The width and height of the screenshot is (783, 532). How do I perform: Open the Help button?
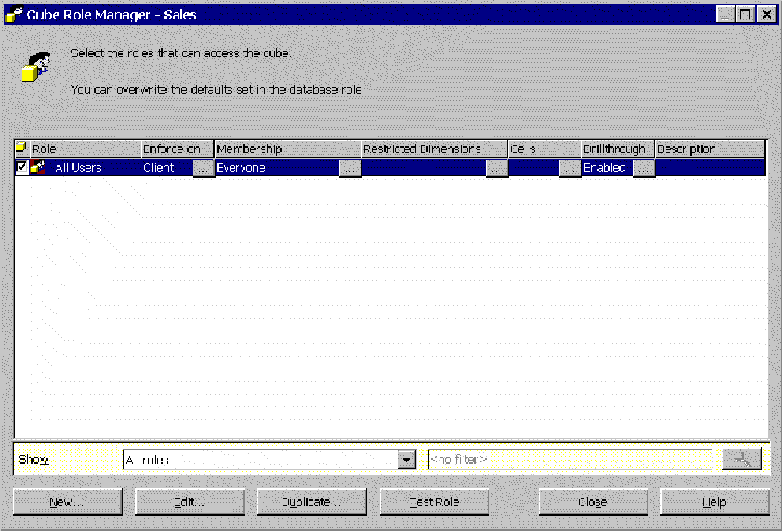tap(715, 502)
